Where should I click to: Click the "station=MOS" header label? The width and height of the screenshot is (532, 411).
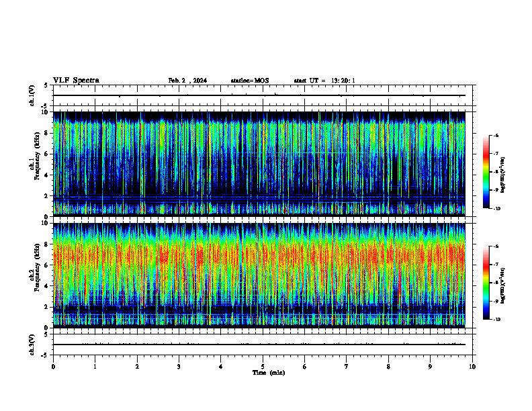(x=250, y=81)
